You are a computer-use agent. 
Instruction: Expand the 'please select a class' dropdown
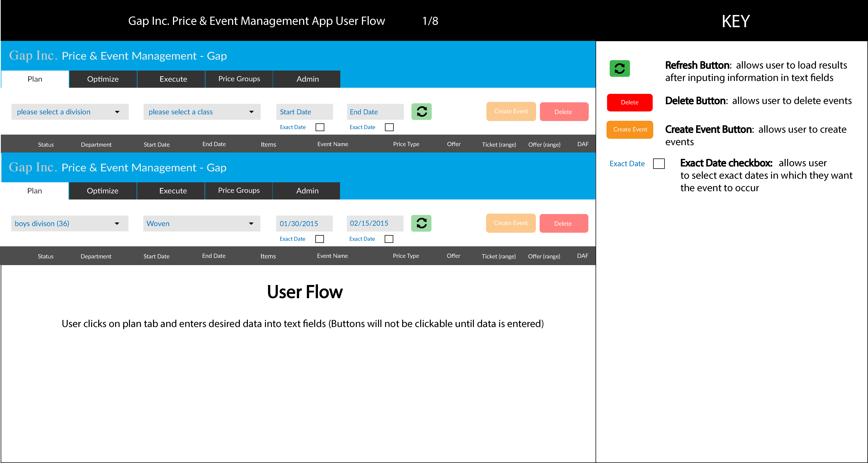coord(202,112)
